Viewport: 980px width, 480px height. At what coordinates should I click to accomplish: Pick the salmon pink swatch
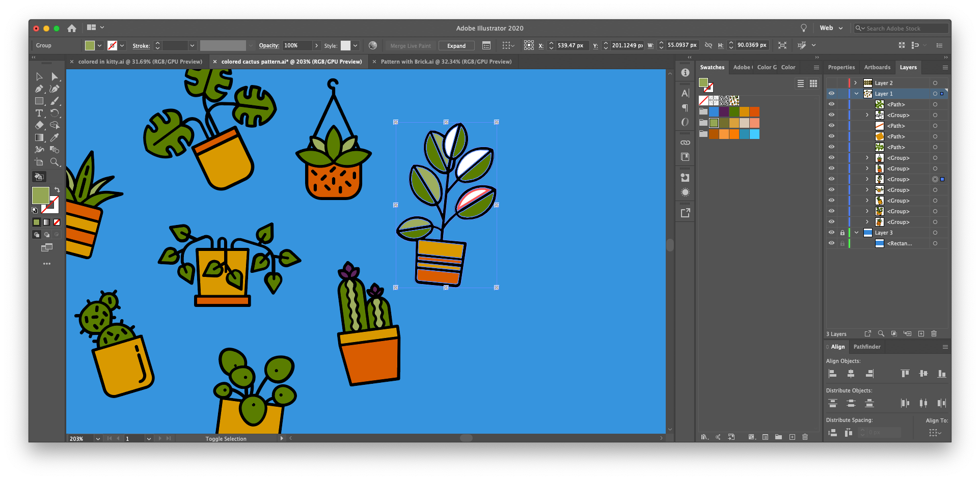754,123
